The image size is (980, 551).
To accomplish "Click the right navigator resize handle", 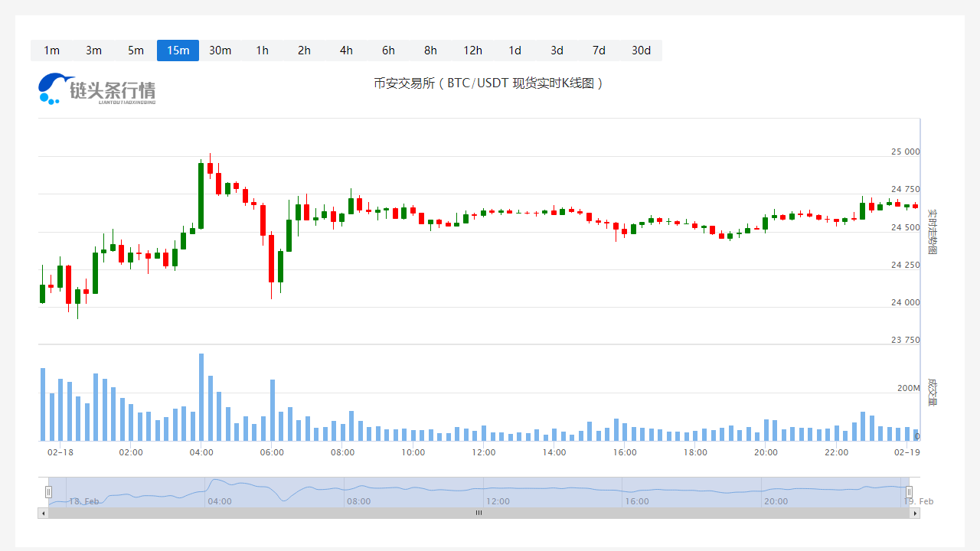I will coord(909,491).
